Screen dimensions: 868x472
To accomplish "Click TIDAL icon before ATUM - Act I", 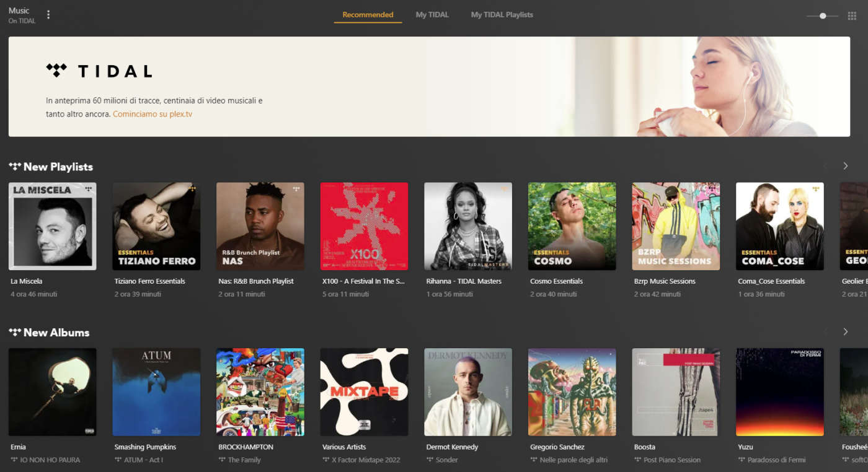I will tap(118, 460).
